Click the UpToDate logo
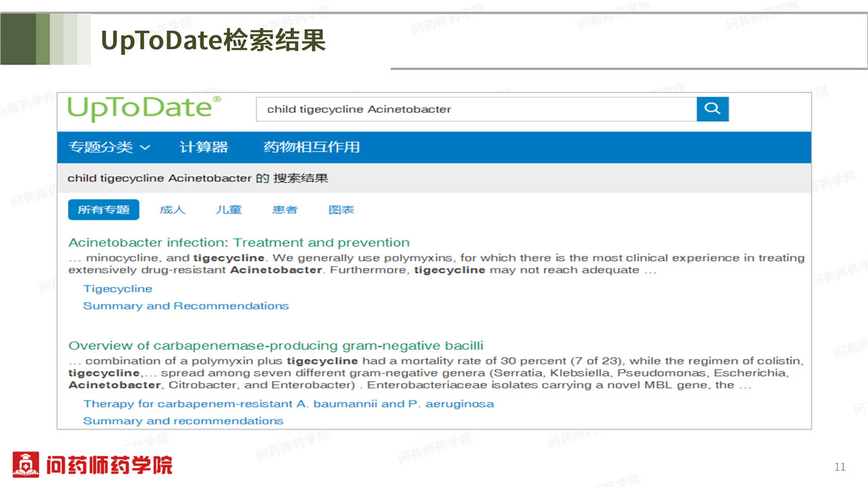Viewport: 868px width, 488px height. (x=144, y=108)
